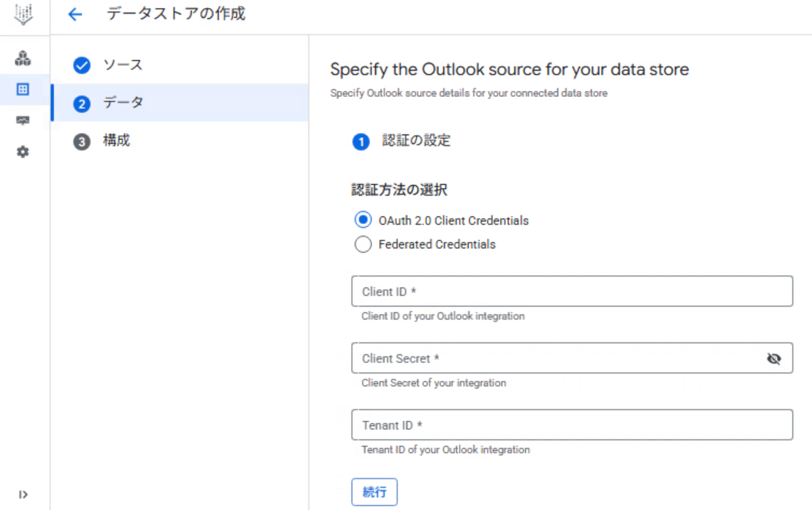The image size is (812, 510).
Task: Click the back arrow next to データストアの作成
Action: tap(75, 13)
